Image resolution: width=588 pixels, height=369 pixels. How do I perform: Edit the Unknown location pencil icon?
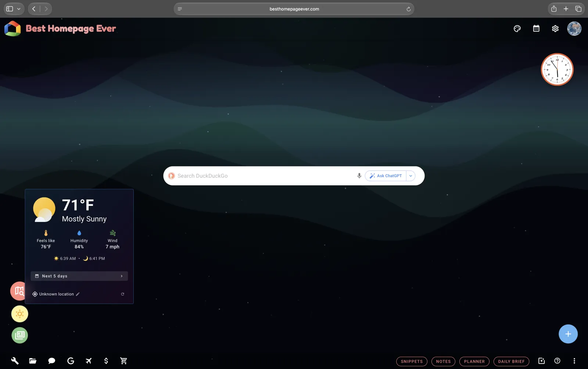(78, 294)
